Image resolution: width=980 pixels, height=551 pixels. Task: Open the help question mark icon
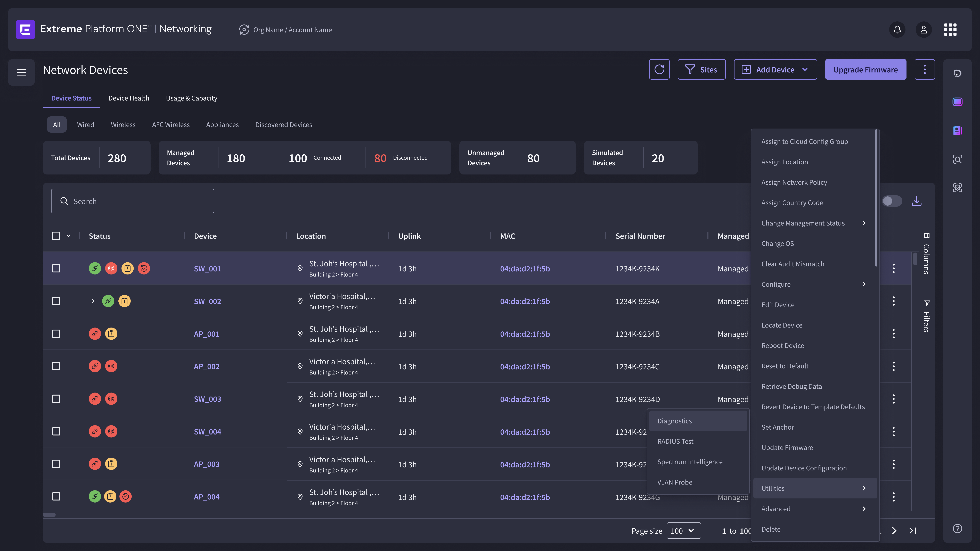[957, 529]
